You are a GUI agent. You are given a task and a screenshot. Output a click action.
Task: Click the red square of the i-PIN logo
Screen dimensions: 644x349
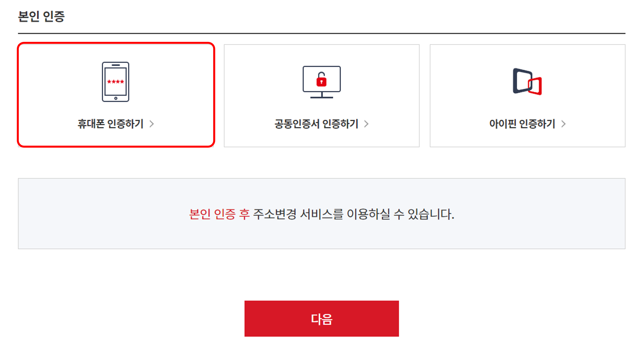[535, 86]
